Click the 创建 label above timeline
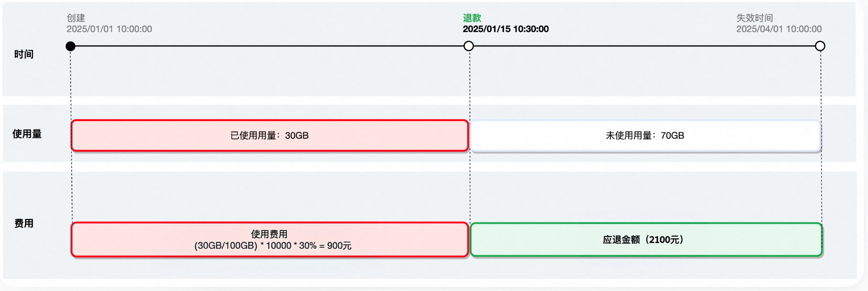 click(76, 18)
